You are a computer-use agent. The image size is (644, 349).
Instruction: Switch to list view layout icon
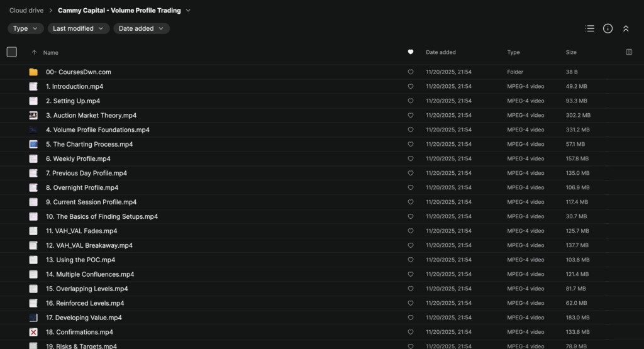[x=589, y=28]
